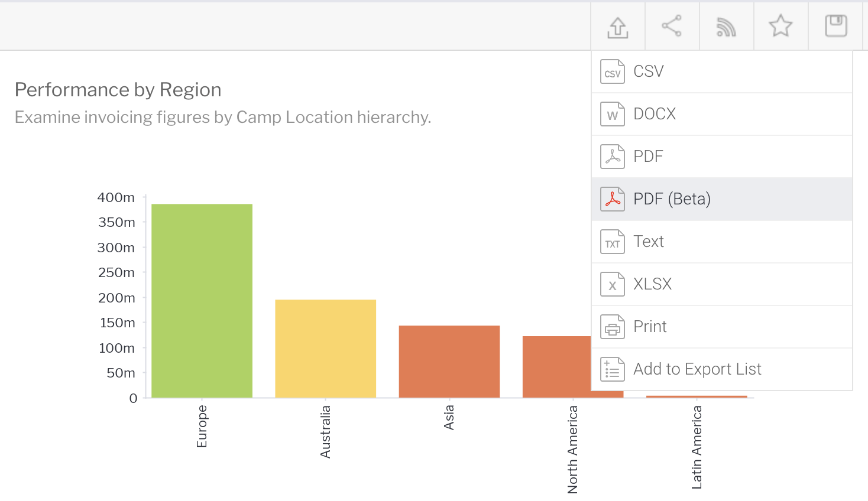Choose PDF from the export menu
The width and height of the screenshot is (868, 501).
pos(648,157)
